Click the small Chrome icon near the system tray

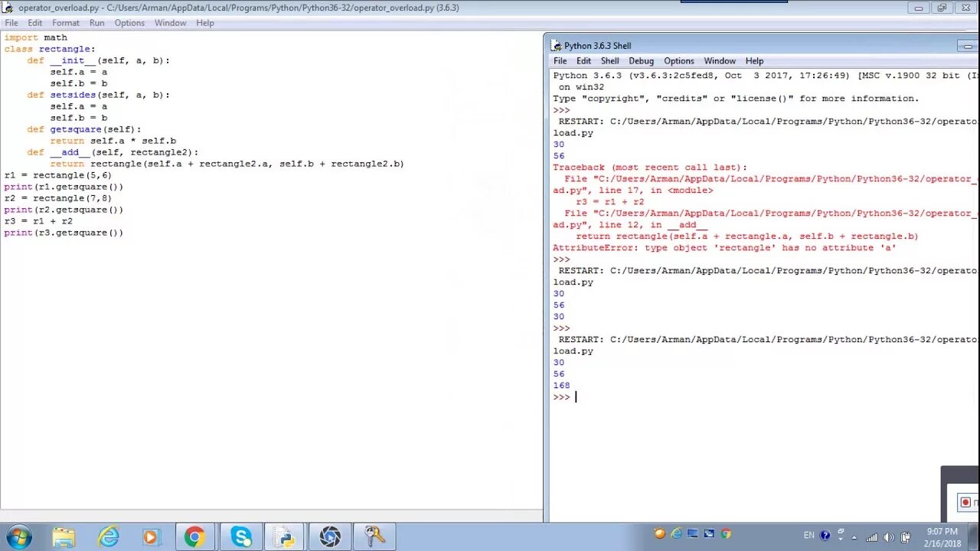point(726,534)
